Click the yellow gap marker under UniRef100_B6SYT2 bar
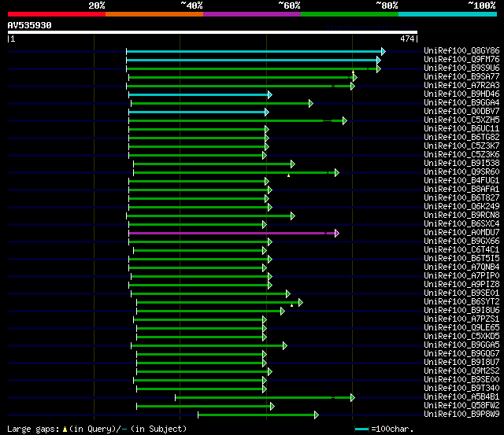 click(291, 305)
